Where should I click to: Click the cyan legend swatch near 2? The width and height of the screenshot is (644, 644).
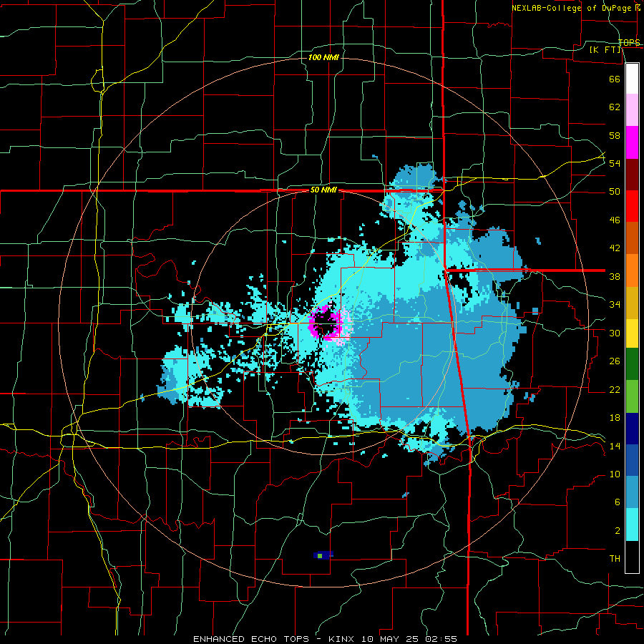click(632, 525)
